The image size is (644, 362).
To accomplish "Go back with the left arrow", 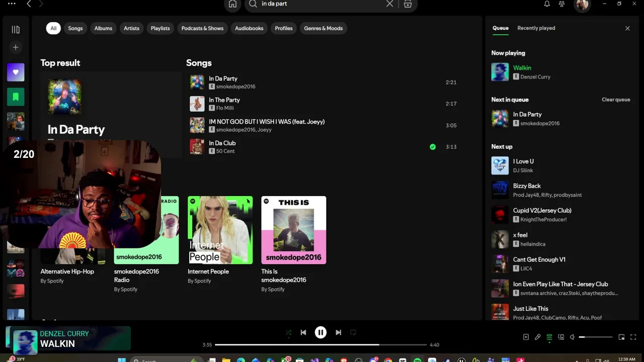I will (29, 4).
